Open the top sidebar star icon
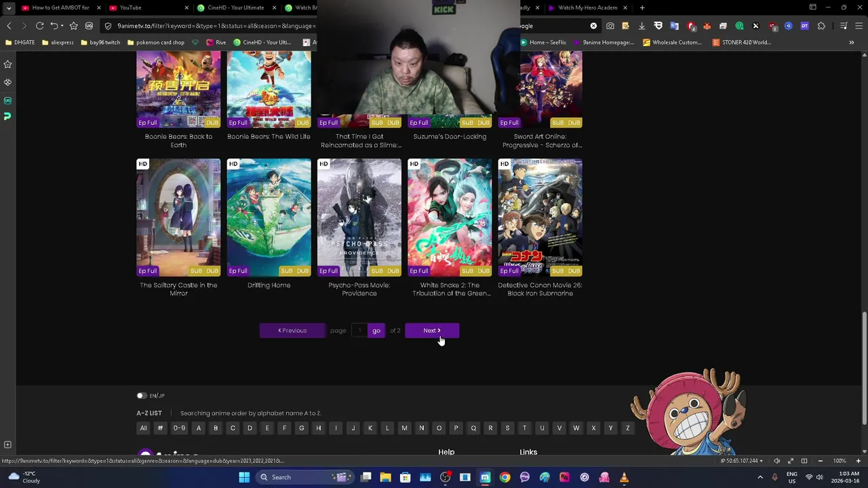Screen dimensions: 868x488 (x=7, y=64)
